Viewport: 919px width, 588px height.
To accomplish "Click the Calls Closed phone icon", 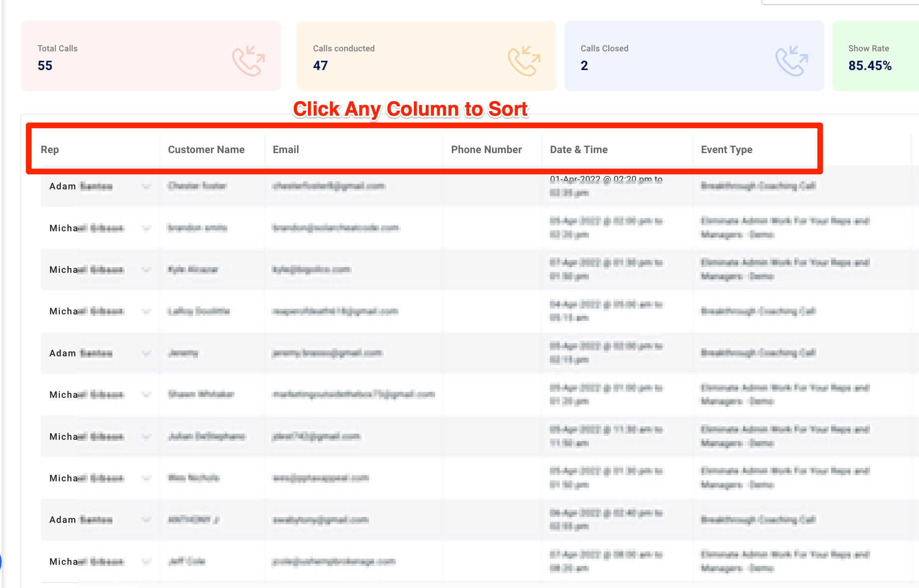I will pyautogui.click(x=791, y=61).
